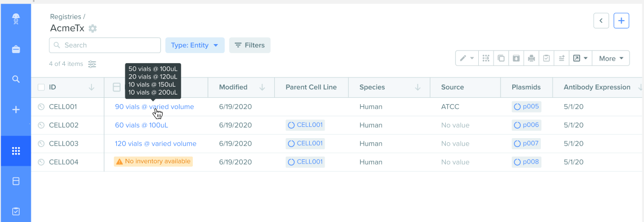
Task: Open the More dropdown menu
Action: click(611, 58)
